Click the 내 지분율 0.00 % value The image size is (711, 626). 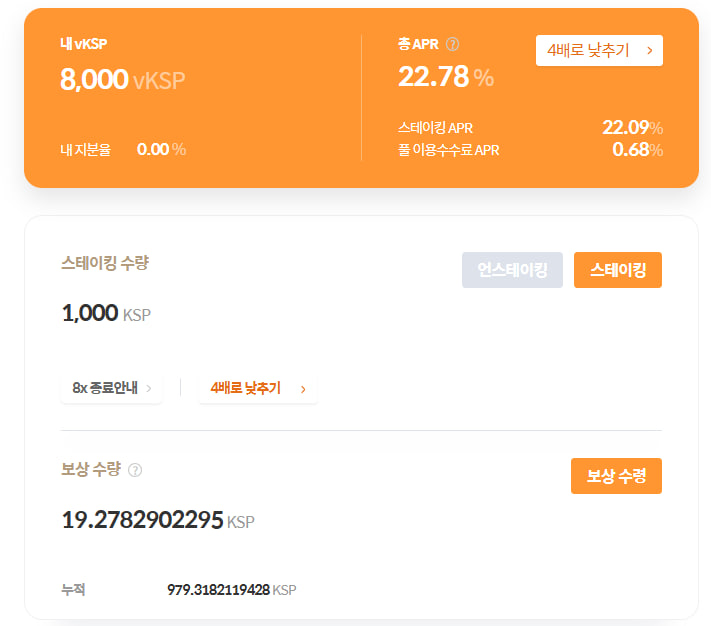(x=161, y=149)
